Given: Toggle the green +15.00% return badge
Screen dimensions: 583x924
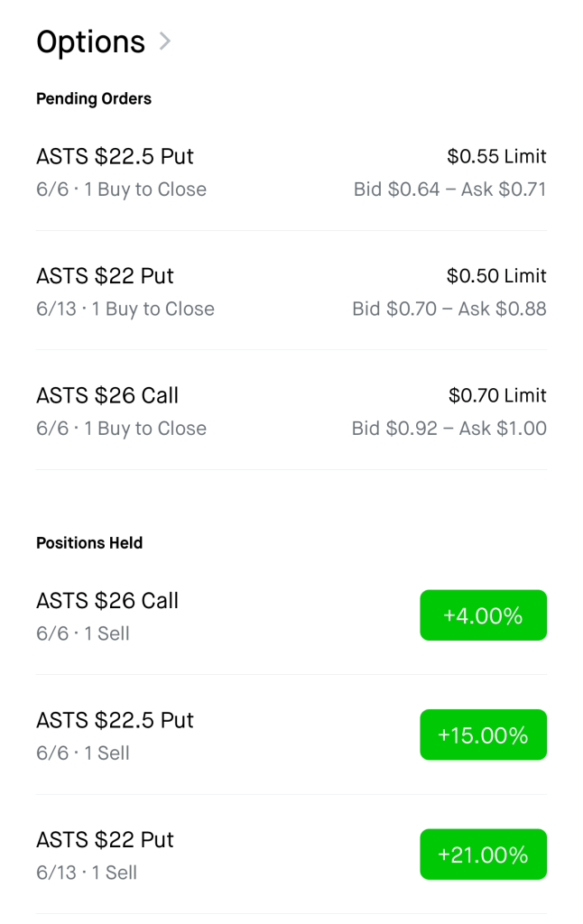Looking at the screenshot, I should point(483,735).
